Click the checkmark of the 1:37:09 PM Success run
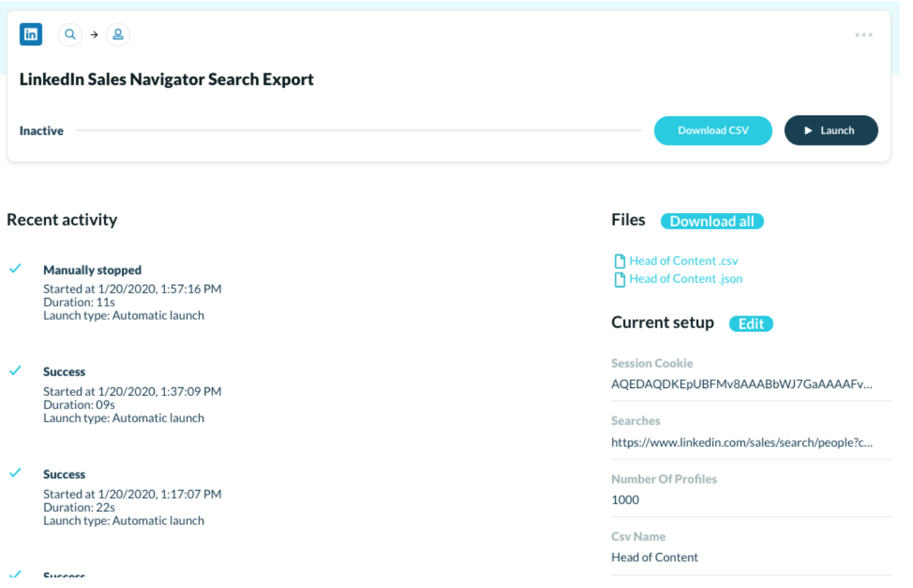The image size is (913, 588). click(15, 370)
